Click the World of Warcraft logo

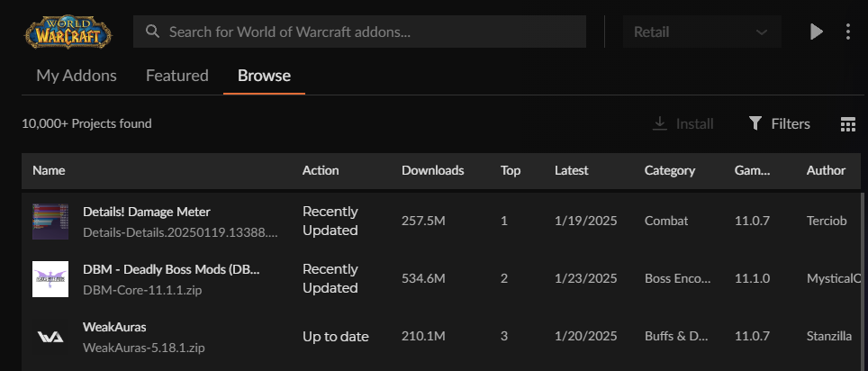[x=68, y=32]
